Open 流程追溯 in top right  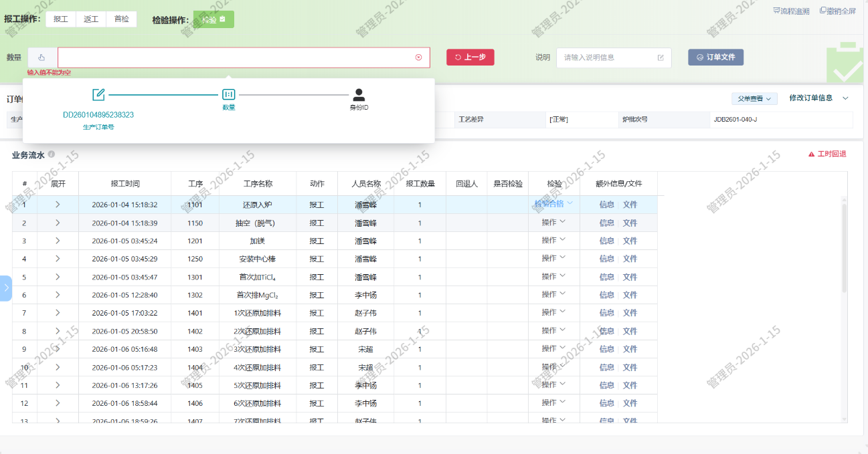(x=791, y=11)
